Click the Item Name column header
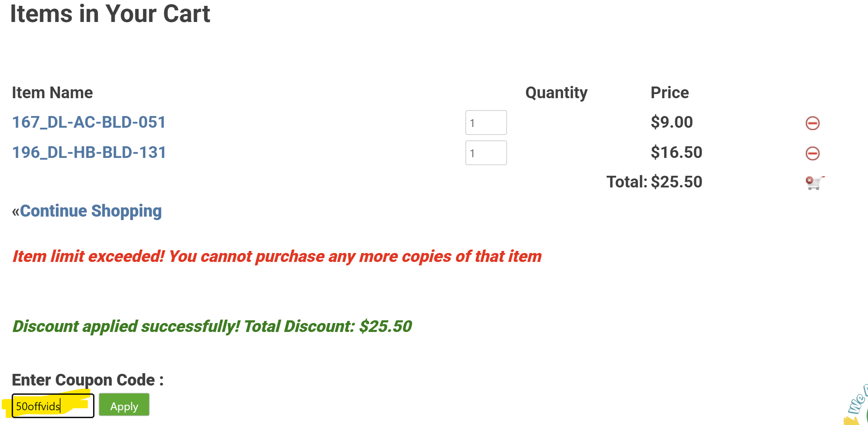Image resolution: width=868 pixels, height=425 pixels. [x=52, y=93]
